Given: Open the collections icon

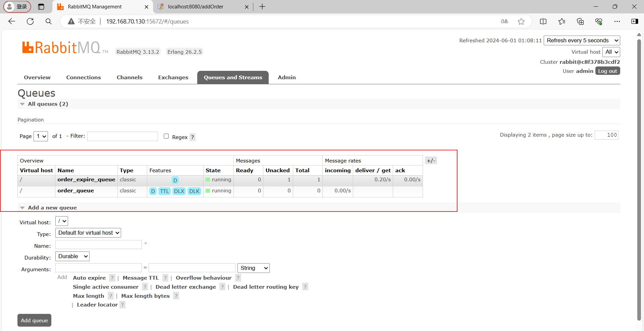Looking at the screenshot, I should [x=580, y=21].
